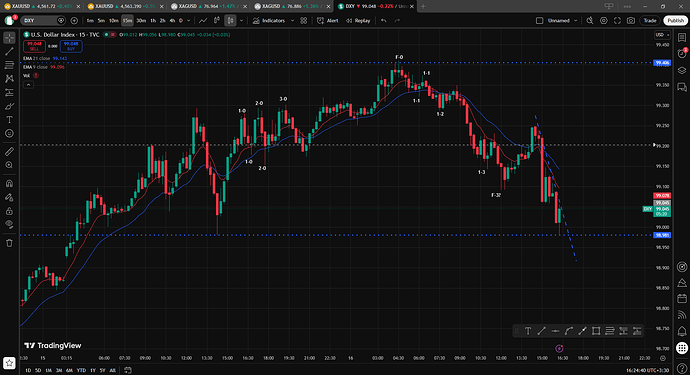The height and width of the screenshot is (375, 690).
Task: Open indicator templates grid icon
Action: pyautogui.click(x=304, y=21)
